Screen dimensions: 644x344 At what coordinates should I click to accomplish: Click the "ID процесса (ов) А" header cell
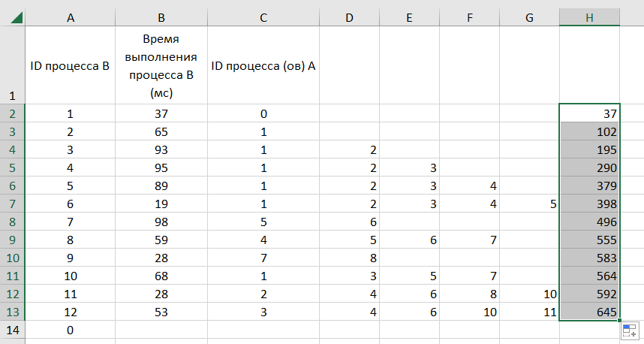263,66
